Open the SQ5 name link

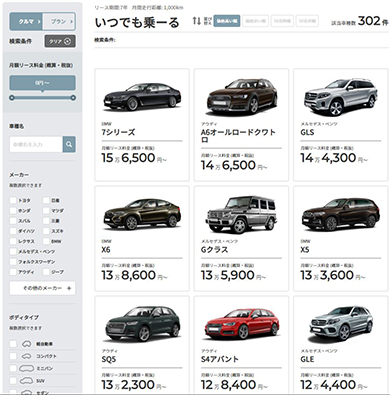[109, 359]
